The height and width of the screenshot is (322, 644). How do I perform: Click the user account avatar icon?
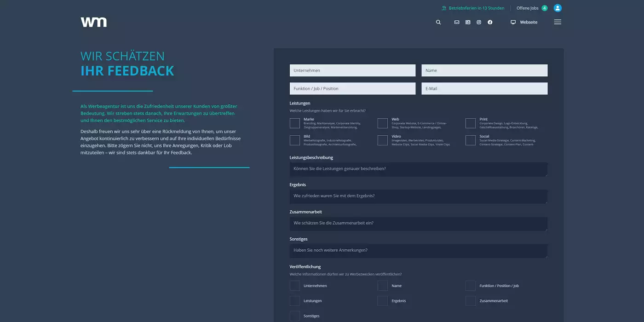(558, 8)
